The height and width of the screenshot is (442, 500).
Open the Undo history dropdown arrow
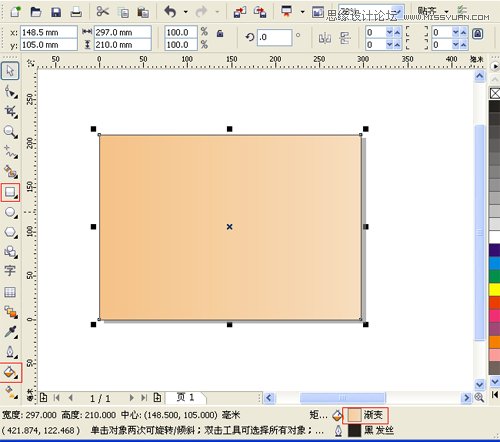(186, 12)
